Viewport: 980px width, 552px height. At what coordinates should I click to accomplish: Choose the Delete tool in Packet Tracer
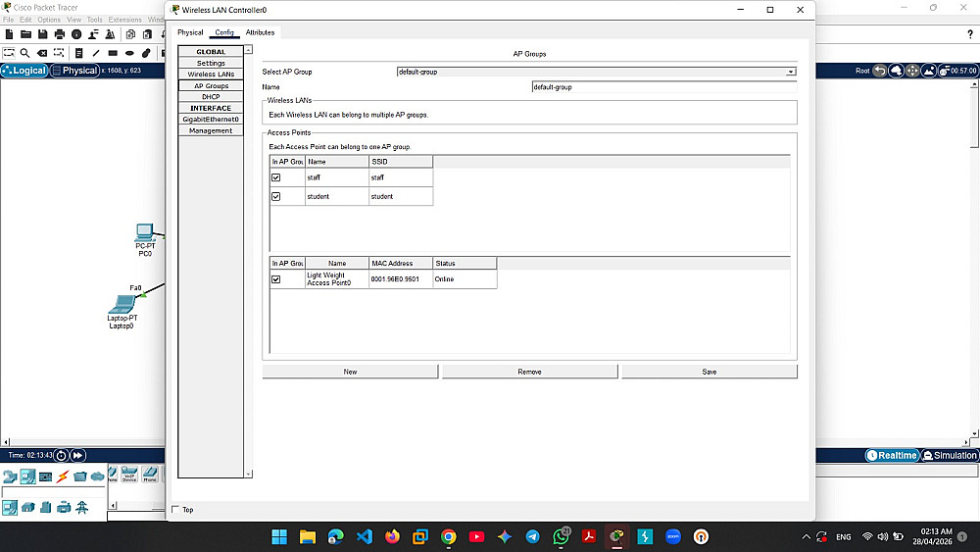[x=42, y=53]
